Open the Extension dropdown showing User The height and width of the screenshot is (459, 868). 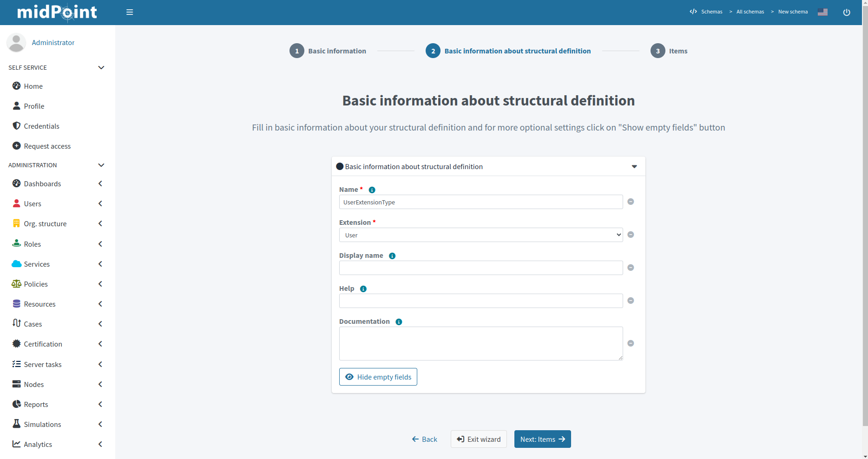pyautogui.click(x=480, y=235)
